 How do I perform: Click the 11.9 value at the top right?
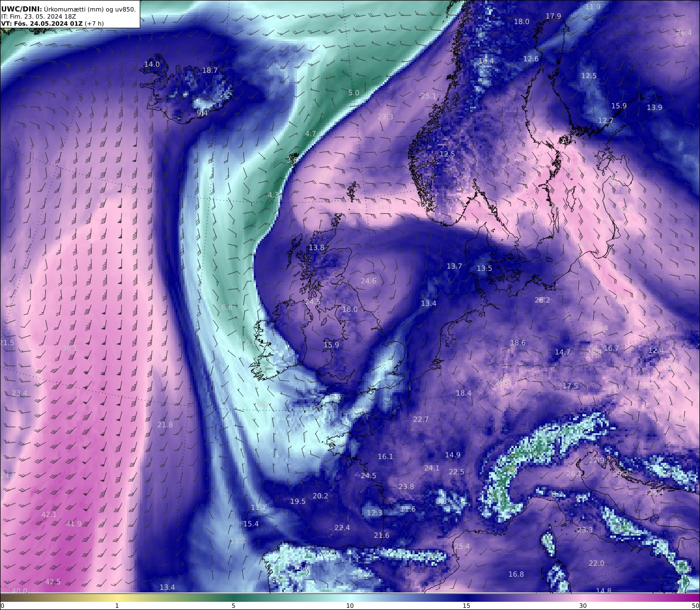tap(593, 7)
